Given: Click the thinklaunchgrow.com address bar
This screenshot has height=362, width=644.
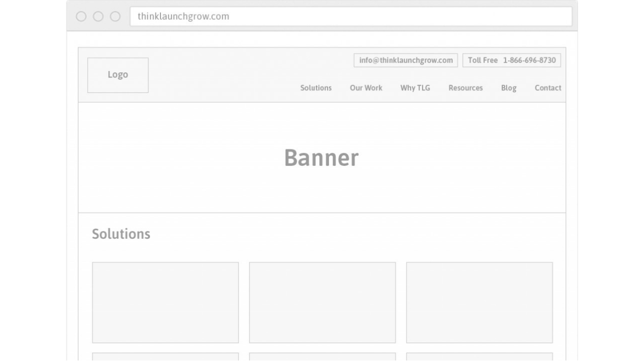Looking at the screenshot, I should pos(351,16).
